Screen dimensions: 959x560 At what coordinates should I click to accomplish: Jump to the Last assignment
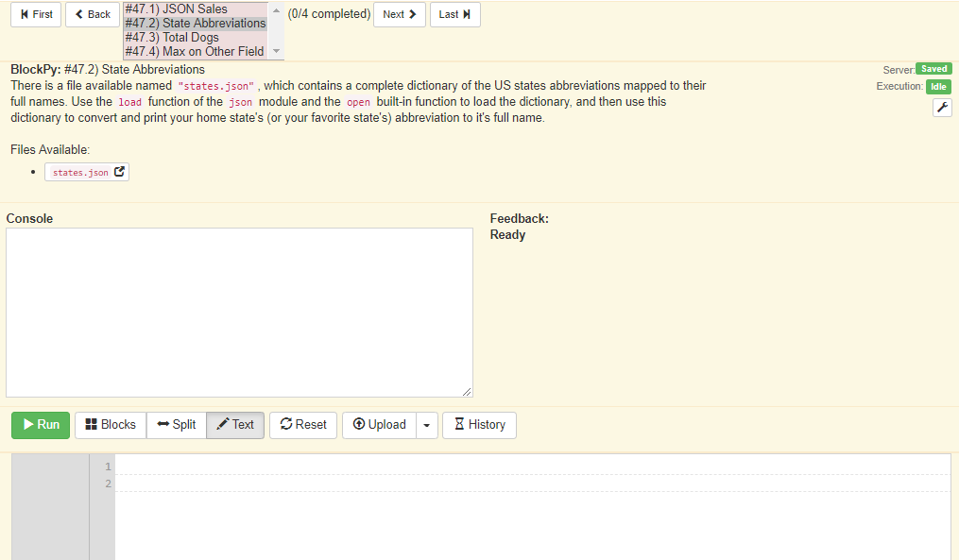(454, 14)
